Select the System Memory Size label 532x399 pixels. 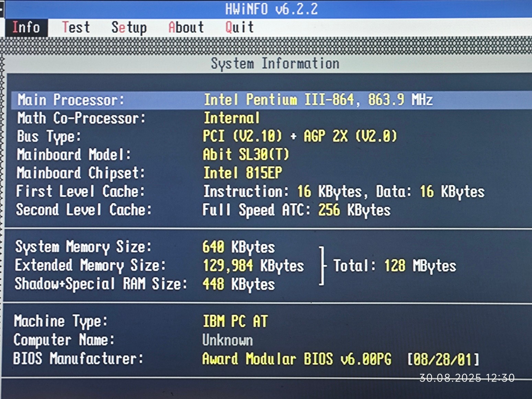83,247
